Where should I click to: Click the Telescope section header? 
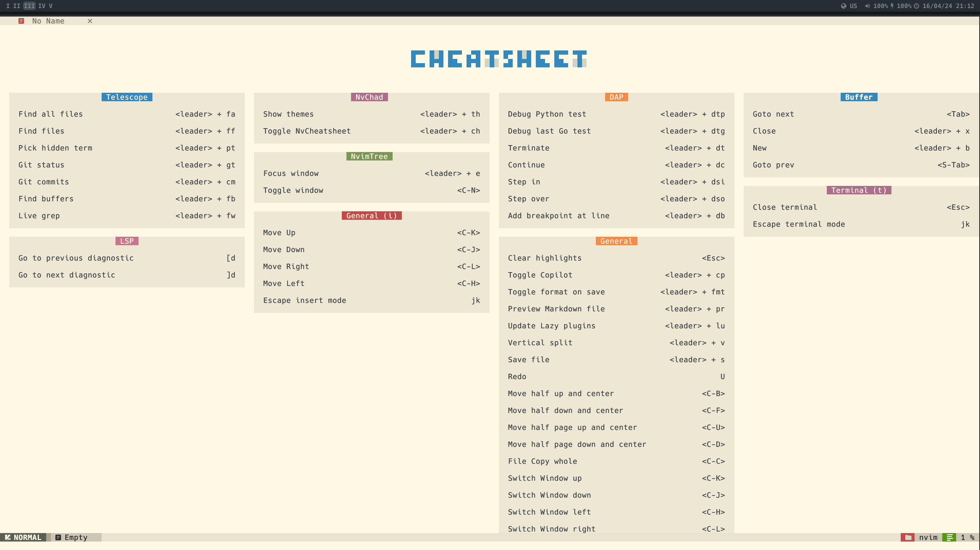tap(127, 97)
